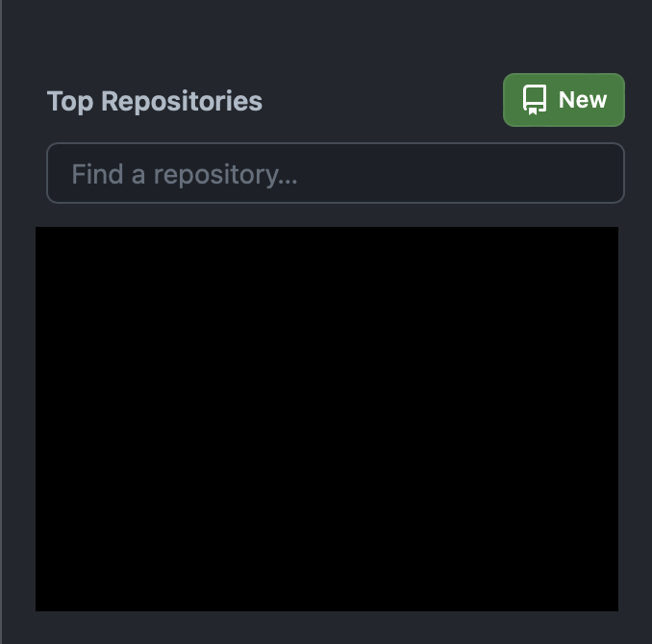Image resolution: width=652 pixels, height=644 pixels.
Task: Place cursor in Find a repository field
Action: click(x=336, y=173)
